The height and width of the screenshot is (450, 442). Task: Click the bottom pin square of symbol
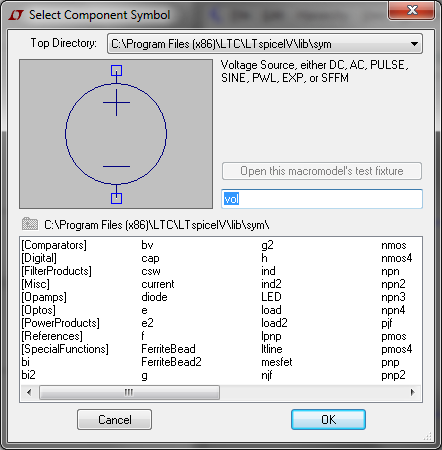click(x=116, y=198)
